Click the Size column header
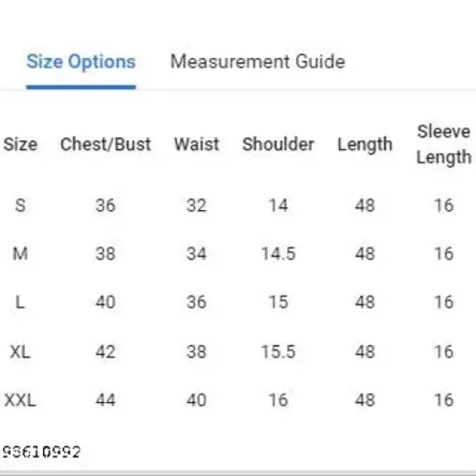This screenshot has height=476, width=476. [21, 144]
